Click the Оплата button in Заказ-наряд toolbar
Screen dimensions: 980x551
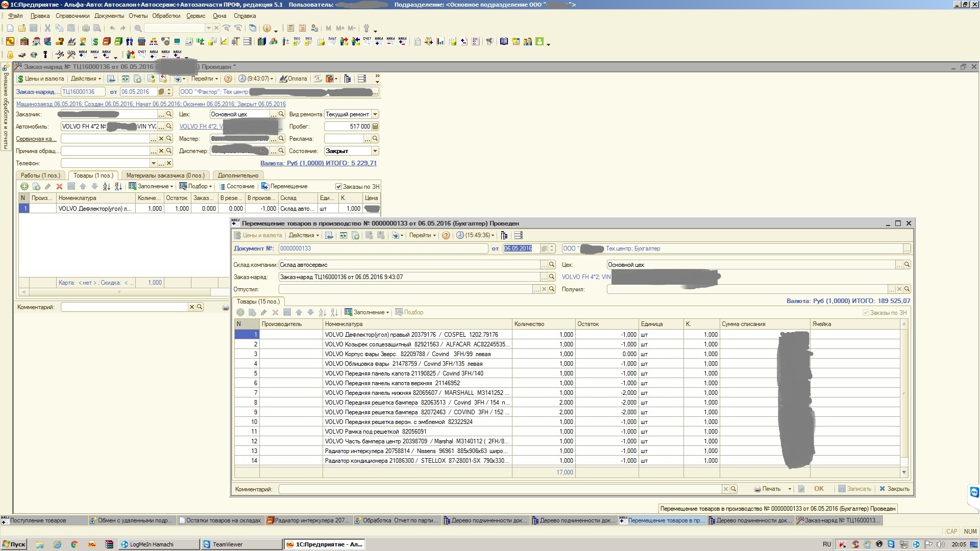point(293,79)
